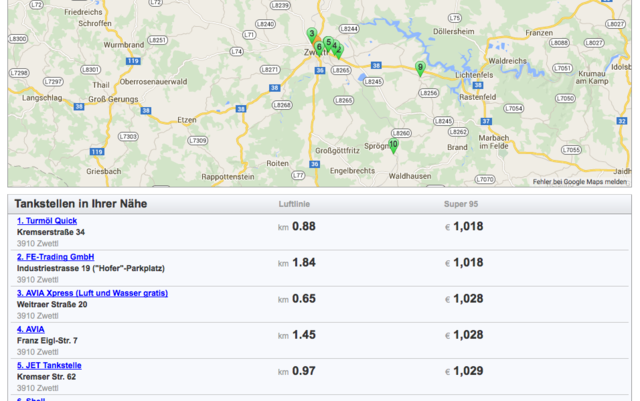Click map marker number 5
Image resolution: width=640 pixels, height=401 pixels.
[328, 43]
